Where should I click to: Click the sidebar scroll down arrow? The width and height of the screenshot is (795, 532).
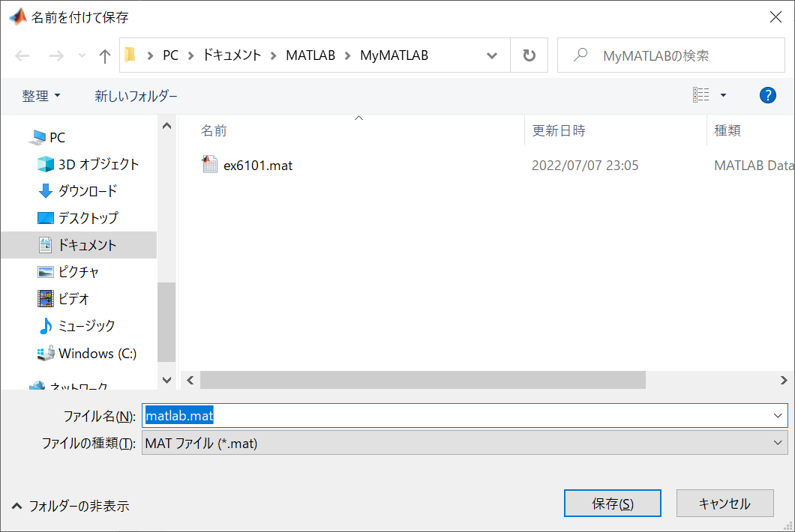166,380
